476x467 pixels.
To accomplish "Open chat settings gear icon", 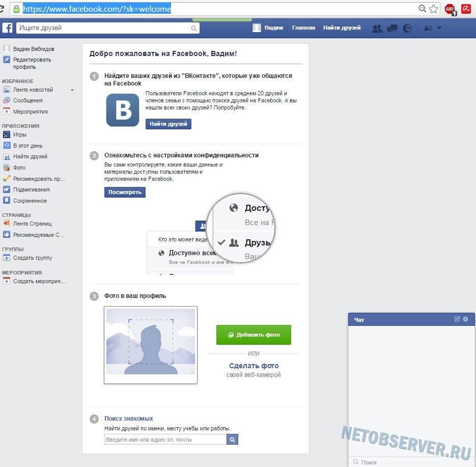I will 465,319.
